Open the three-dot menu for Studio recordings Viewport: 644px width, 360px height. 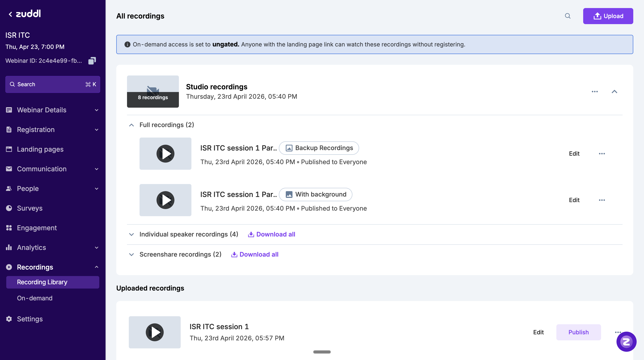(x=595, y=92)
